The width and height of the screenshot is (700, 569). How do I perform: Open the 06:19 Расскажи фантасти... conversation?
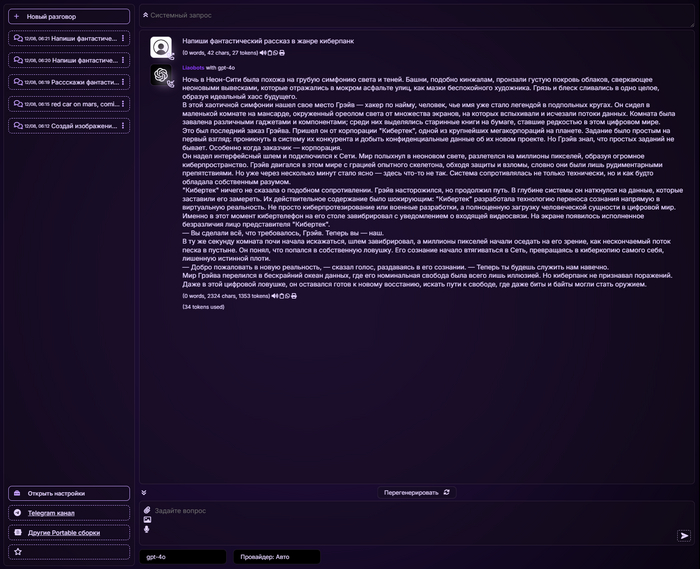69,82
